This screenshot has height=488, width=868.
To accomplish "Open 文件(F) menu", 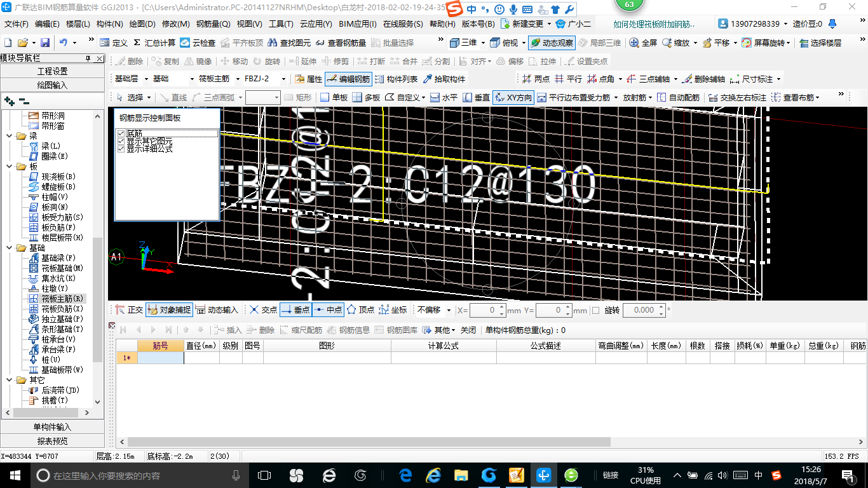I will [x=17, y=24].
